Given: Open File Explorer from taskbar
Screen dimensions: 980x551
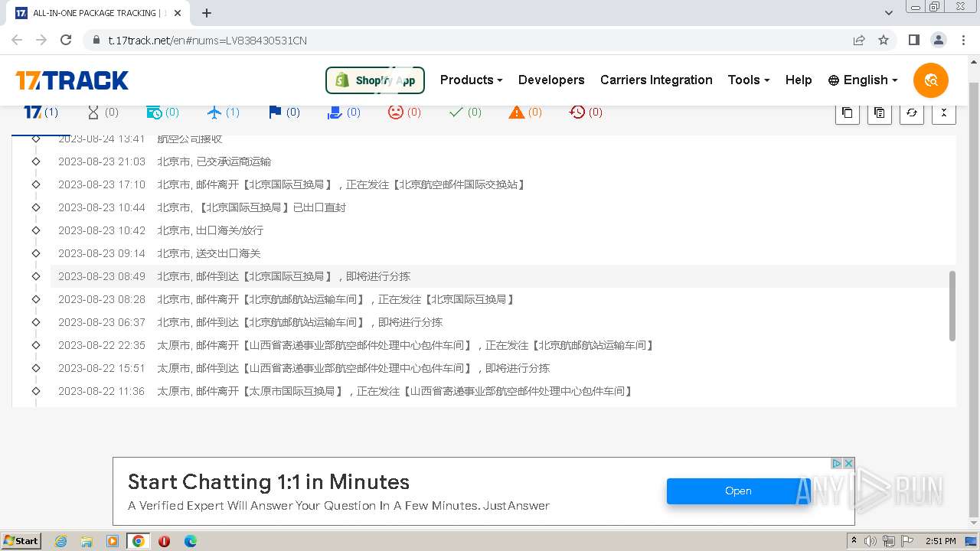Looking at the screenshot, I should click(x=87, y=541).
